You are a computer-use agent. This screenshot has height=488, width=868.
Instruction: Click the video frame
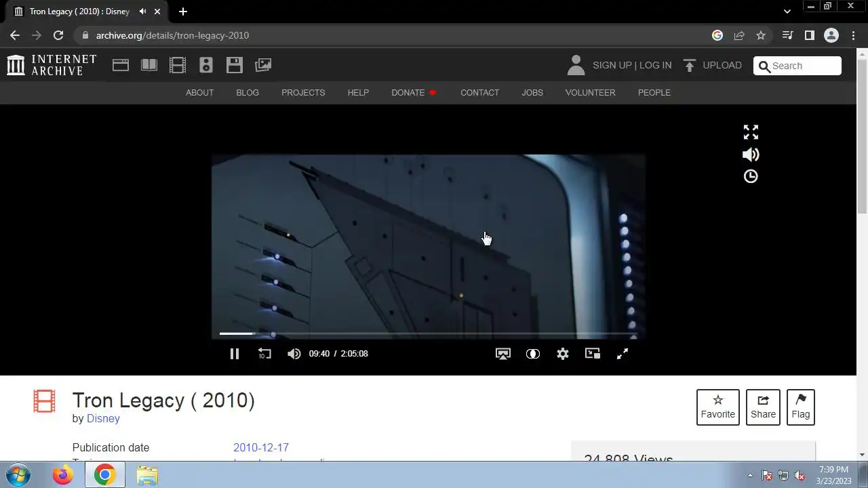[x=429, y=247]
